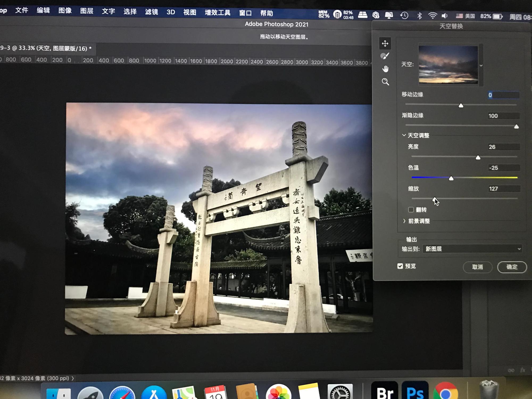Open the 窗口 menu

245,13
